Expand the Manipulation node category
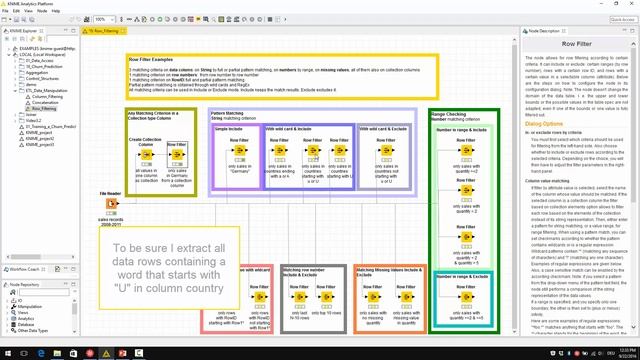This screenshot has width=640, height=360. 7,307
